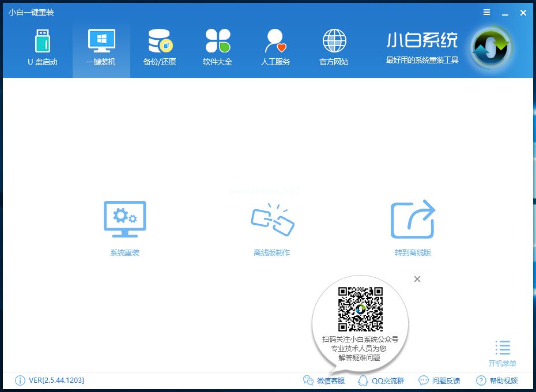The image size is (536, 392).
Task: Open 问题反馈 problem feedback
Action: [440, 380]
